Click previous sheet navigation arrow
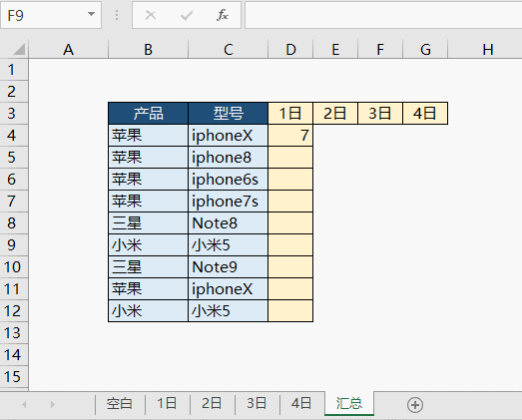The image size is (522, 420). [x=24, y=405]
